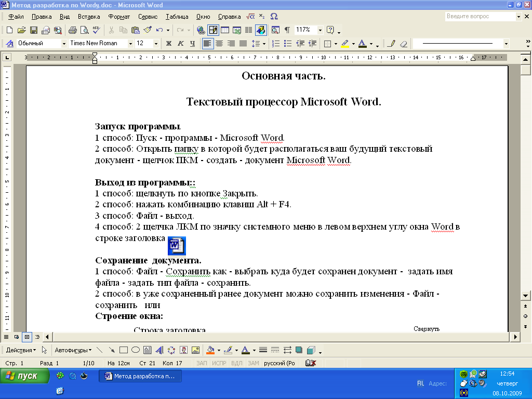Click the пуск Start button
This screenshot has height=399, width=532.
24,376
